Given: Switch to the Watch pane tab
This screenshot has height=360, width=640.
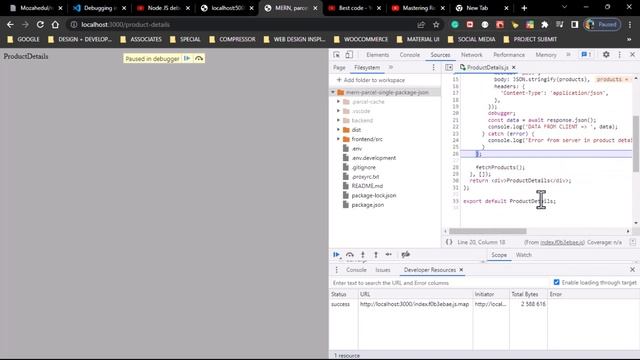Looking at the screenshot, I should 524,255.
